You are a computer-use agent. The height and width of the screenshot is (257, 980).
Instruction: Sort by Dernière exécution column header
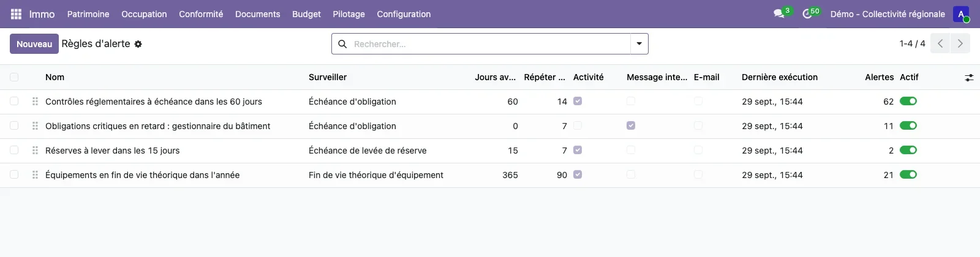[x=780, y=77]
